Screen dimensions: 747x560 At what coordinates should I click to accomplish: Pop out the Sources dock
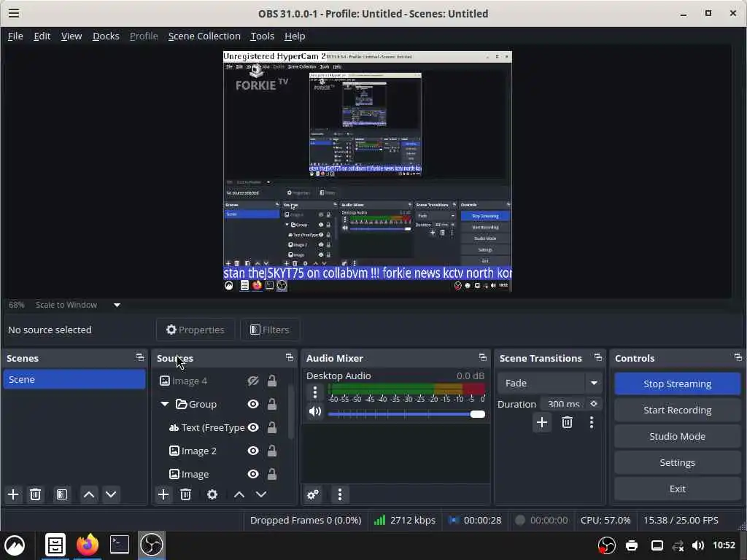tap(289, 357)
